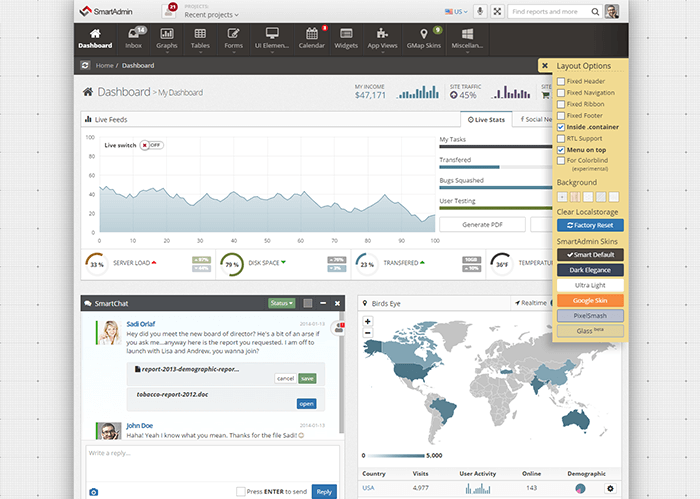Click the camera icon in chat reply

[x=94, y=491]
